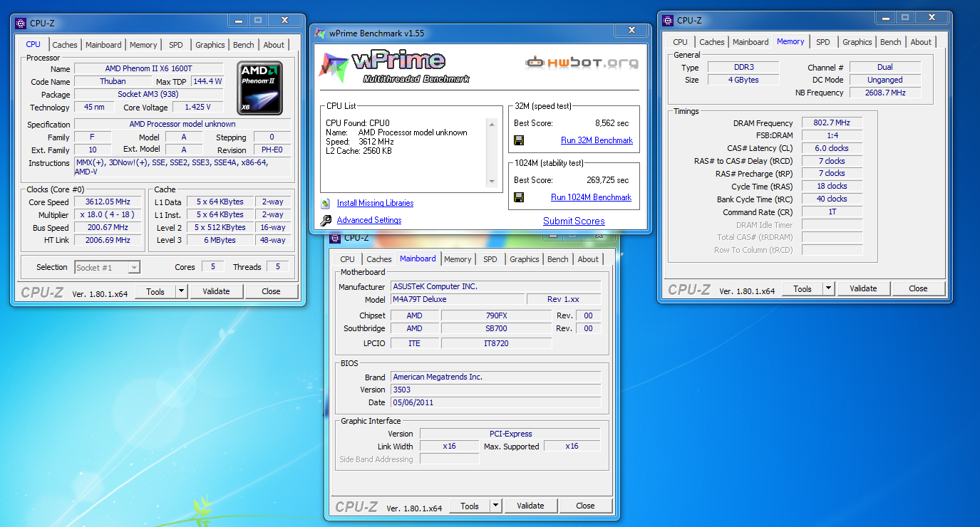
Task: Click the wPrime logo banner
Action: click(394, 66)
